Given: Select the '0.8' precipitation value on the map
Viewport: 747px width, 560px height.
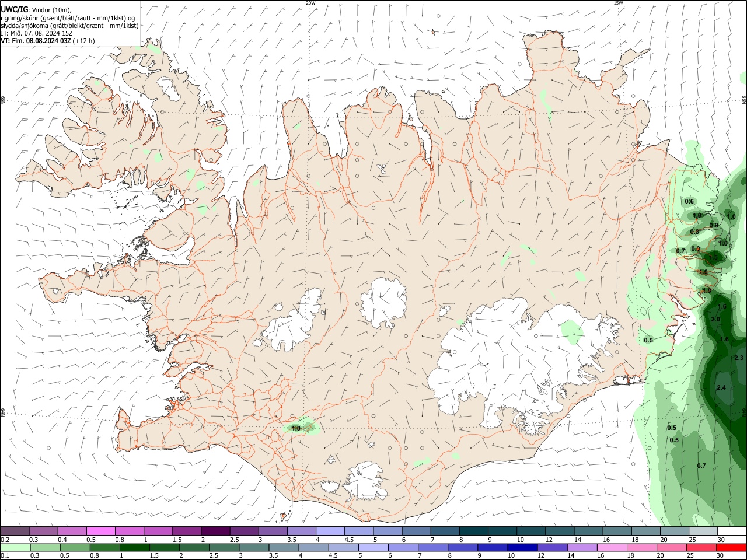Looking at the screenshot, I should click(x=694, y=232).
